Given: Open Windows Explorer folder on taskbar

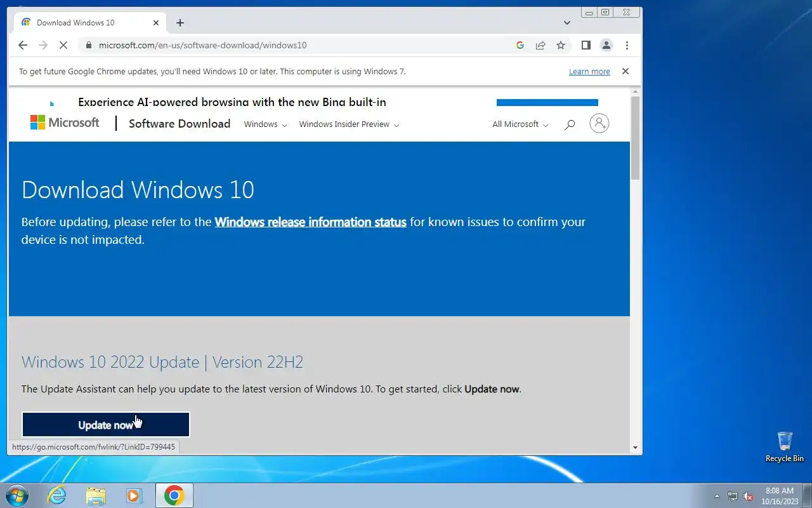Looking at the screenshot, I should coord(96,495).
